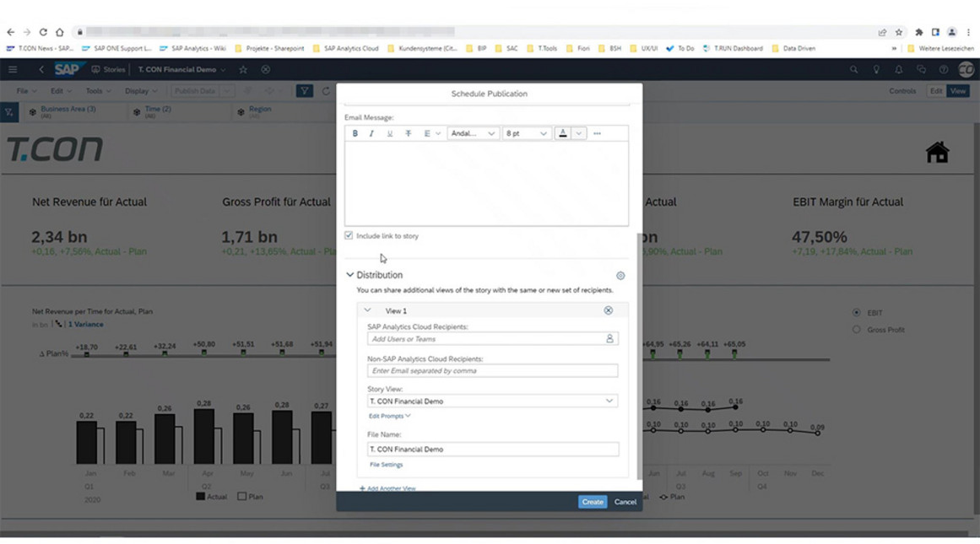980x544 pixels.
Task: Click into the Email Message text area
Action: [486, 183]
